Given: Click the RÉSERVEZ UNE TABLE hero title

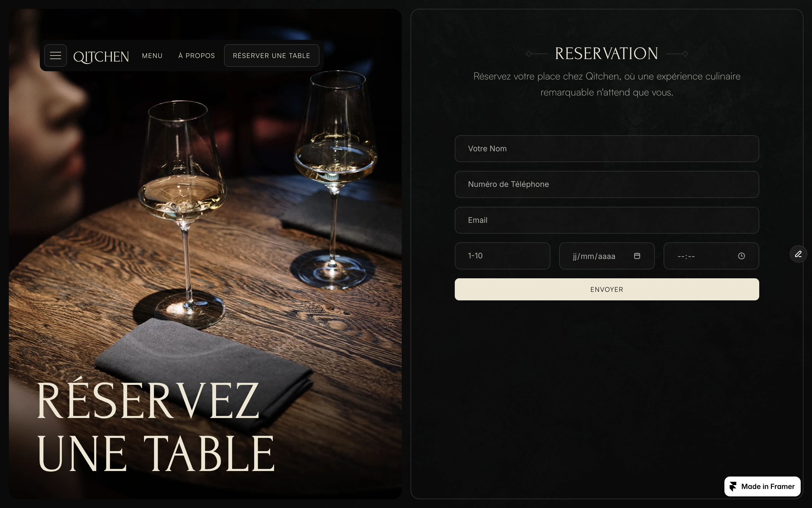Looking at the screenshot, I should (155, 427).
